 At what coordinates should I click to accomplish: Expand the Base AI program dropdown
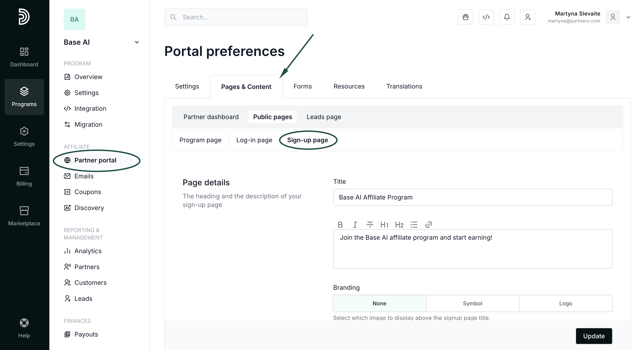click(137, 42)
